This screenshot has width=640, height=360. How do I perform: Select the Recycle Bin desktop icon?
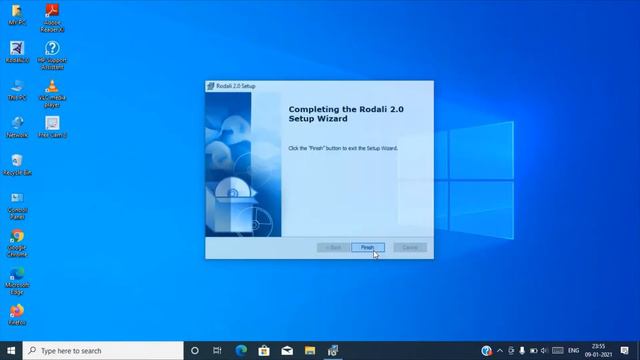(x=17, y=164)
